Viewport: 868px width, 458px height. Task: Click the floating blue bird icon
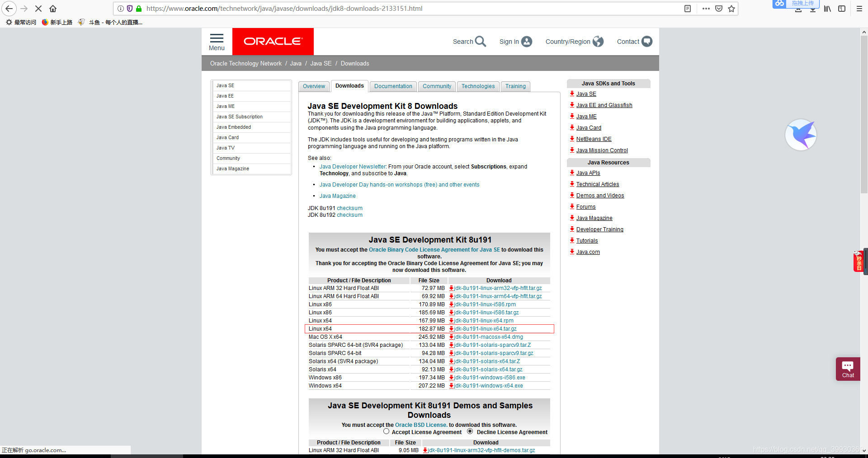(x=801, y=135)
